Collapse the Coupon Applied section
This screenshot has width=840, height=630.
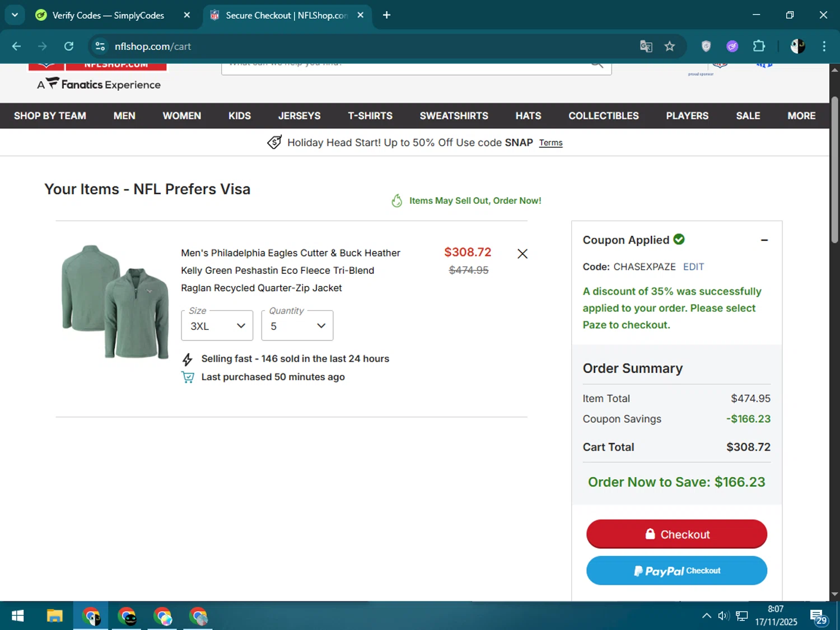coord(764,240)
